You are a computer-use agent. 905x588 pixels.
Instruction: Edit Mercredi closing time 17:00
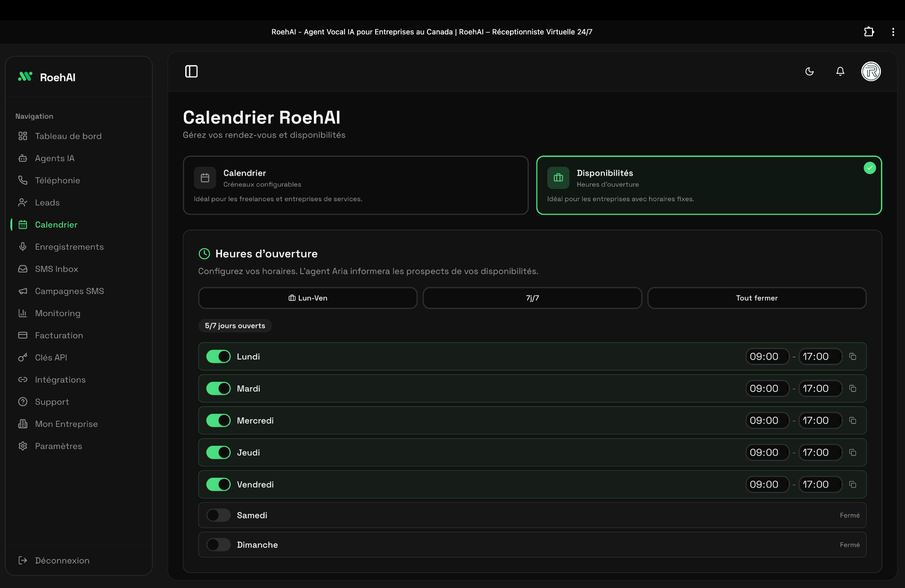coord(820,421)
